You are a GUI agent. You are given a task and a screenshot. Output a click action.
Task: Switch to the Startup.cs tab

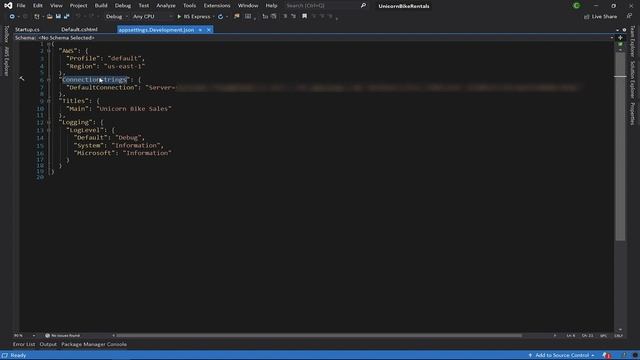(x=27, y=30)
